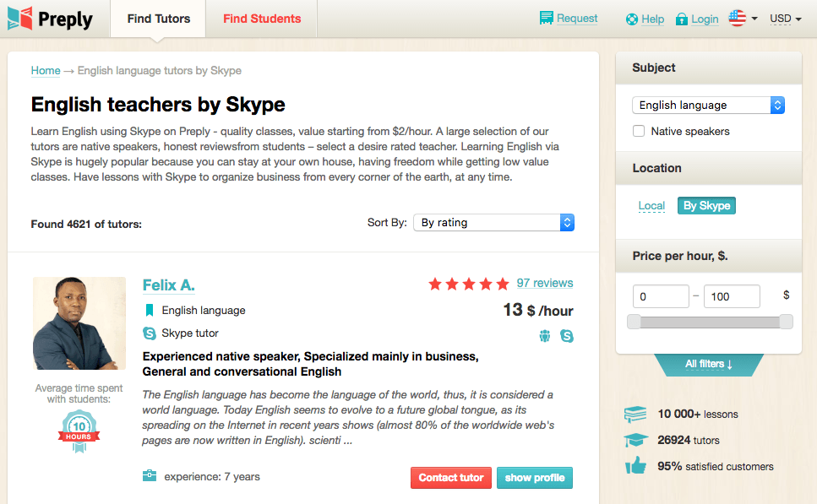The width and height of the screenshot is (817, 504).
Task: Open the Sort By rating dropdown
Action: (x=493, y=223)
